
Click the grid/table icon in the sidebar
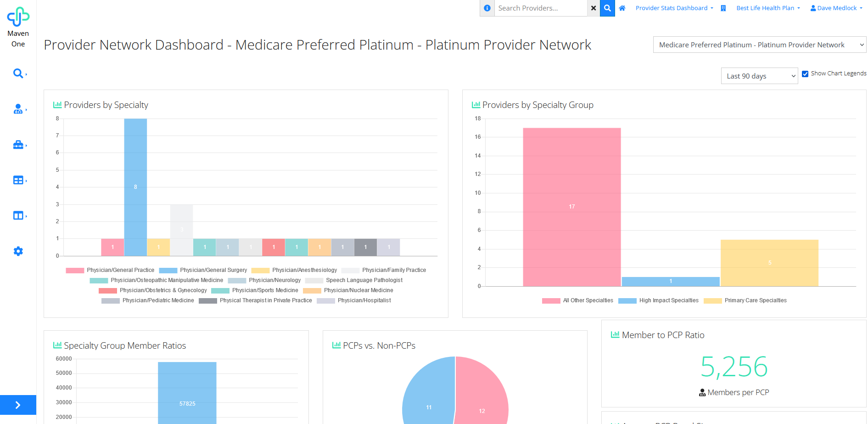click(18, 180)
